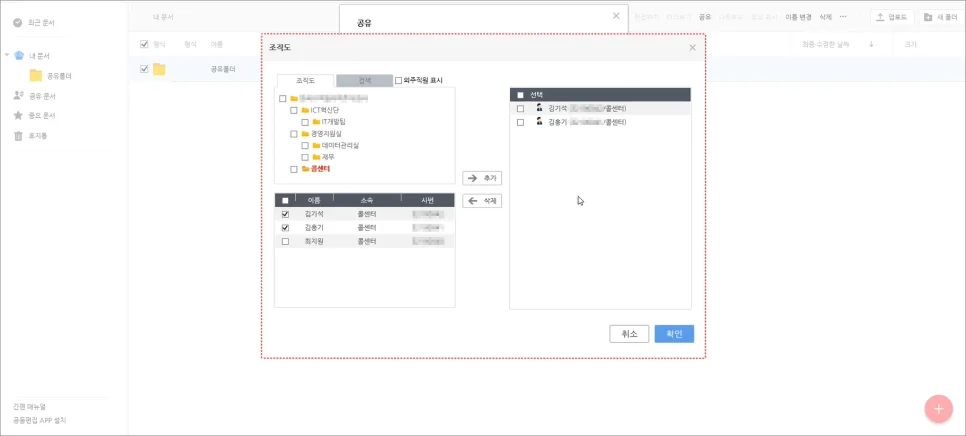Check the 데이터관리실 department checkbox

(x=305, y=145)
